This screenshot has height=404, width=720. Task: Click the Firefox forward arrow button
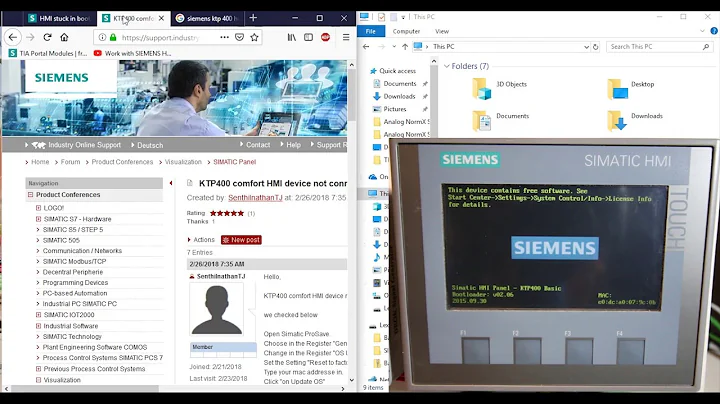pyautogui.click(x=30, y=37)
